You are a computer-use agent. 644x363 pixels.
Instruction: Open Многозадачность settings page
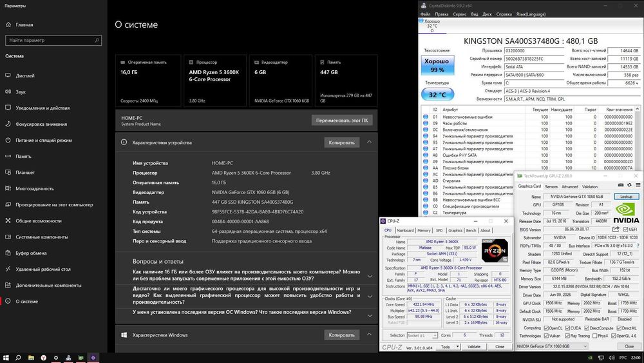(30, 188)
